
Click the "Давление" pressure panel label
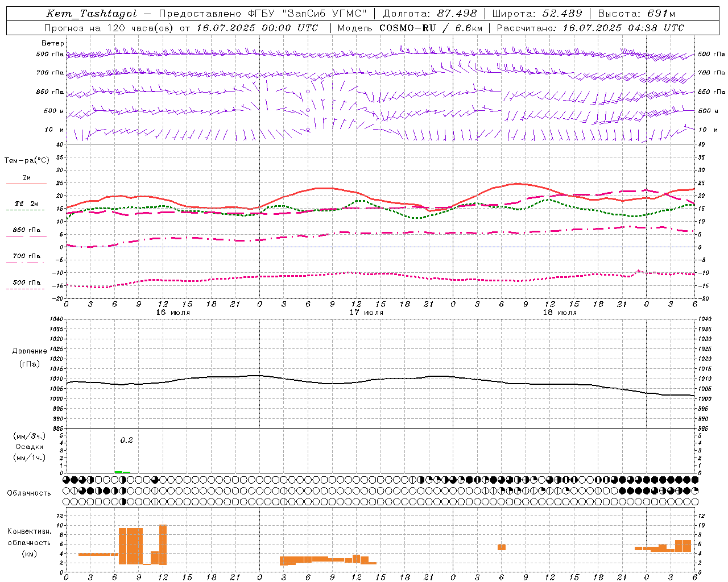[30, 351]
